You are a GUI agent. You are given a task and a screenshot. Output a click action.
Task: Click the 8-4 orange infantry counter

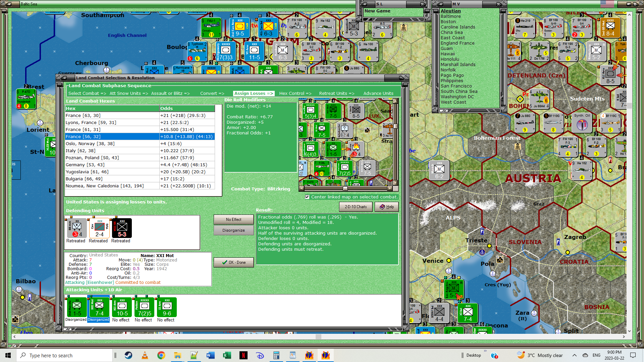pyautogui.click(x=610, y=27)
